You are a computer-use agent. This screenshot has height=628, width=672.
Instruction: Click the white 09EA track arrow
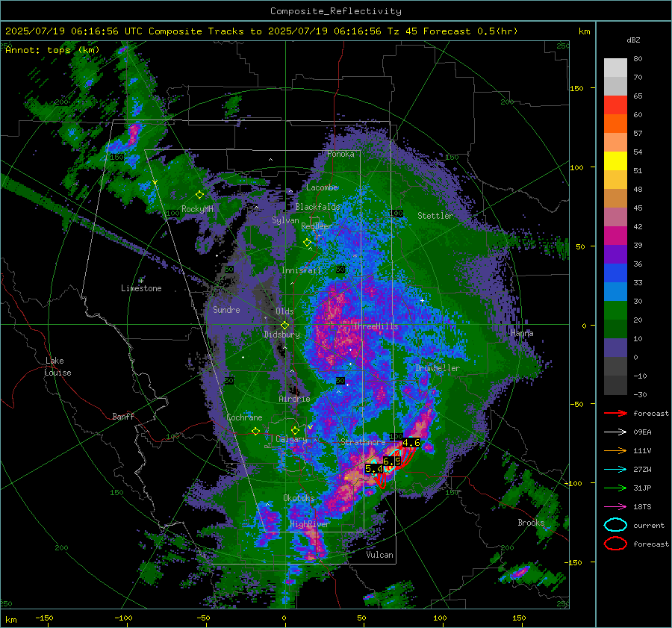615,432
